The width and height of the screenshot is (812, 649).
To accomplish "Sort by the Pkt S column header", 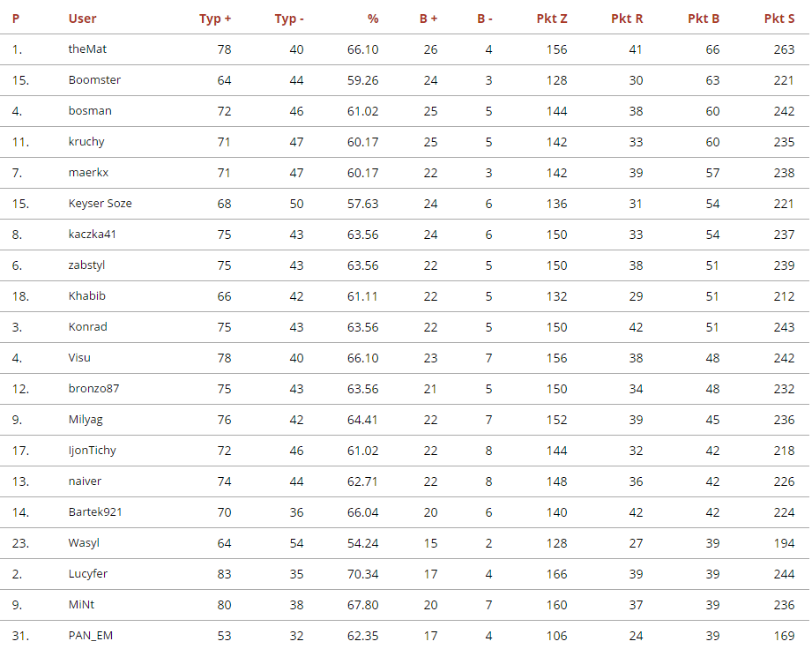I will (779, 19).
